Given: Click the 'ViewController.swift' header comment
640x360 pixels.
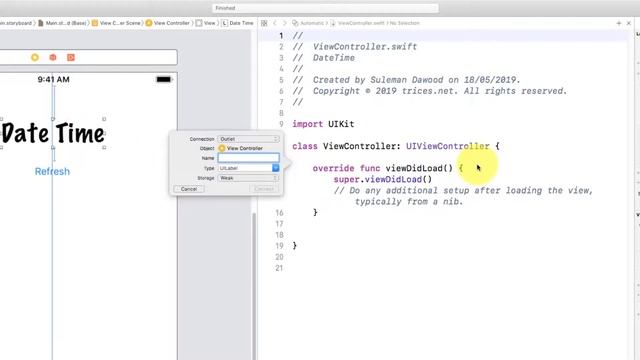Looking at the screenshot, I should (355, 47).
